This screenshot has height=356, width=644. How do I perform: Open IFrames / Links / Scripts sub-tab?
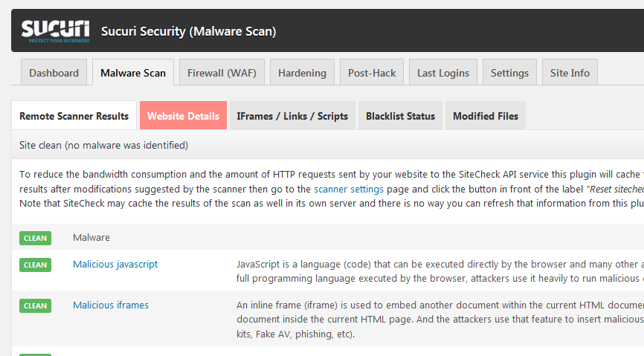(x=292, y=116)
